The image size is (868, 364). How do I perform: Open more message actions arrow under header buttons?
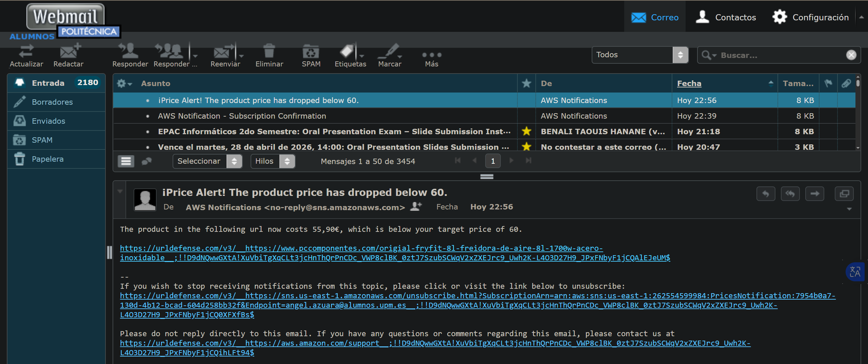pos(849,209)
